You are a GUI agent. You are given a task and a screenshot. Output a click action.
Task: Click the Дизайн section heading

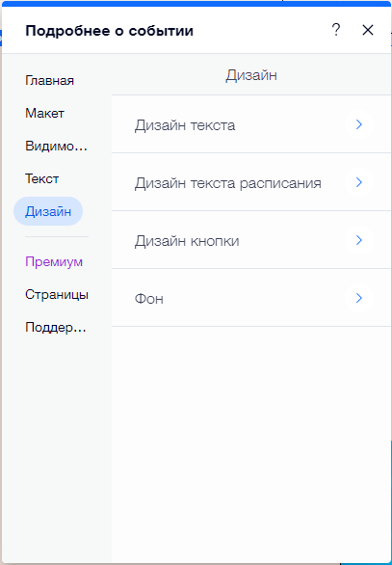click(251, 75)
